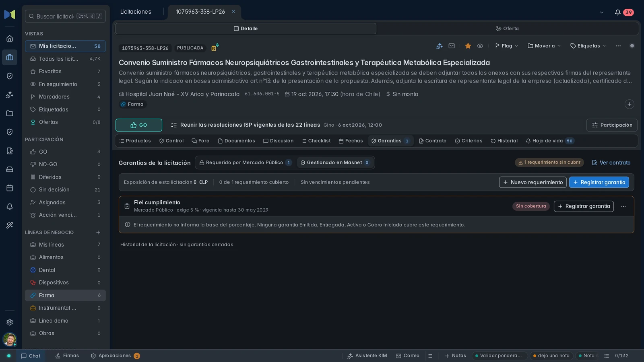Open the Flag dropdown

[x=506, y=46]
